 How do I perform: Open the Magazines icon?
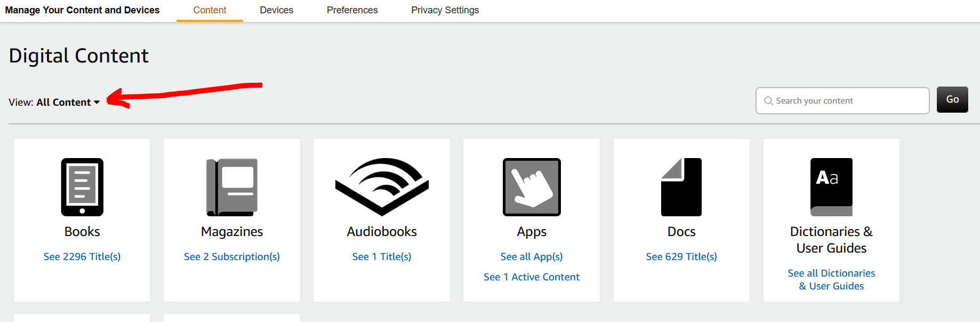point(232,187)
